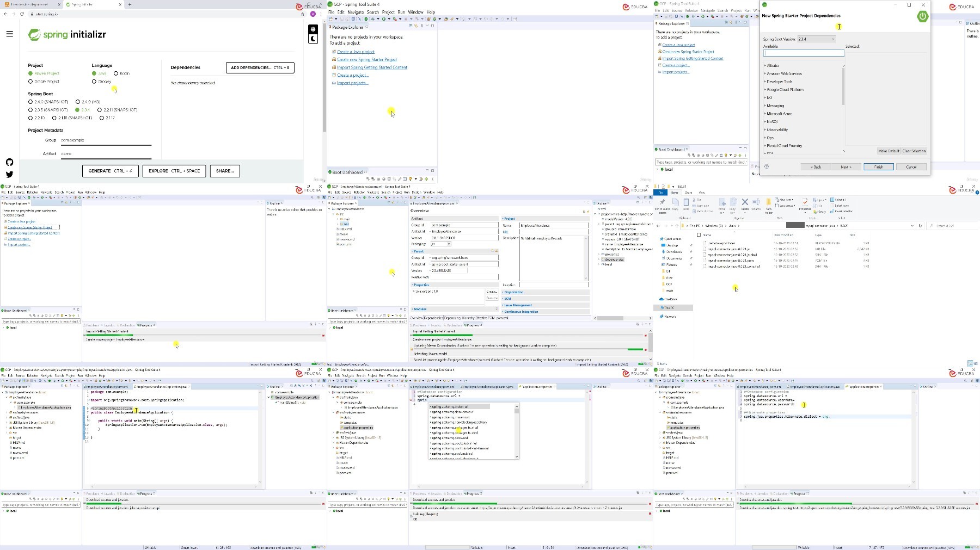Click the Paste icon in File Explorer ribbon
Screen dimensions: 980x550
tap(686, 204)
